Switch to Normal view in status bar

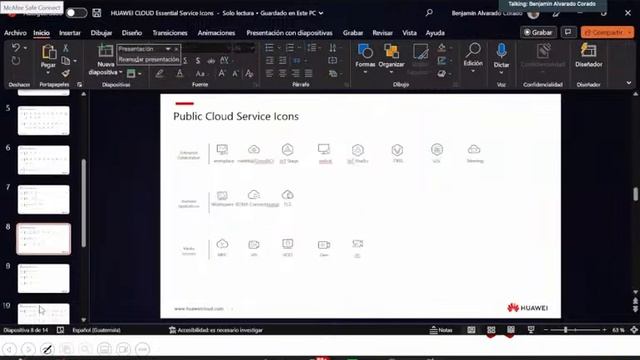coord(471,330)
